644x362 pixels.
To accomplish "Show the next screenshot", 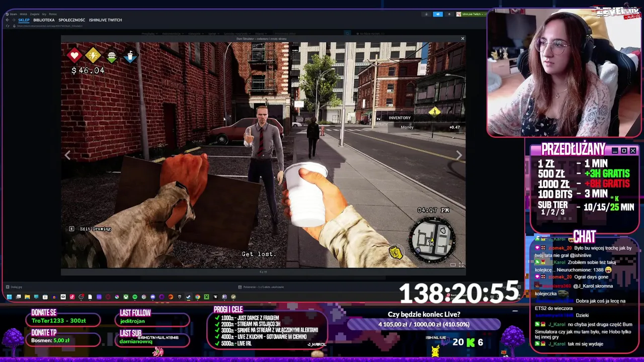I will (459, 155).
